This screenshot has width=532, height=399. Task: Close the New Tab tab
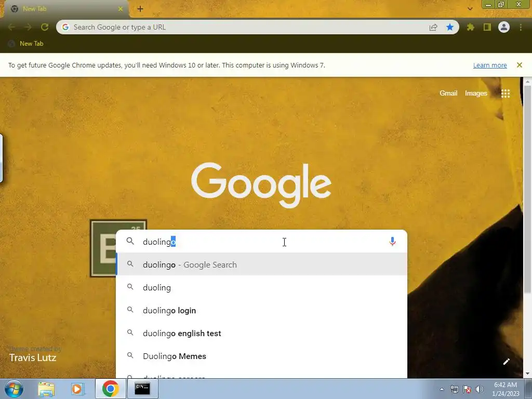click(121, 9)
